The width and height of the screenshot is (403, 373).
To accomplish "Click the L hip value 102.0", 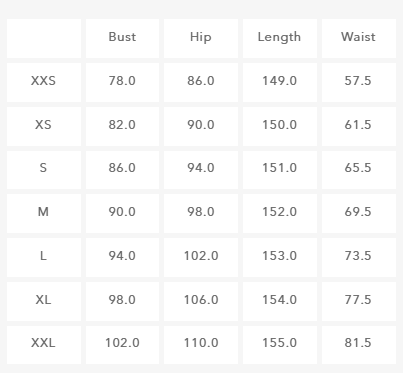I will pyautogui.click(x=201, y=256).
